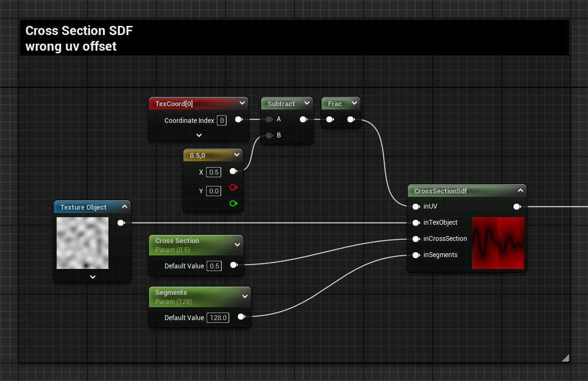This screenshot has height=381, width=588.
Task: Click the Frac node output pin
Action: point(351,120)
